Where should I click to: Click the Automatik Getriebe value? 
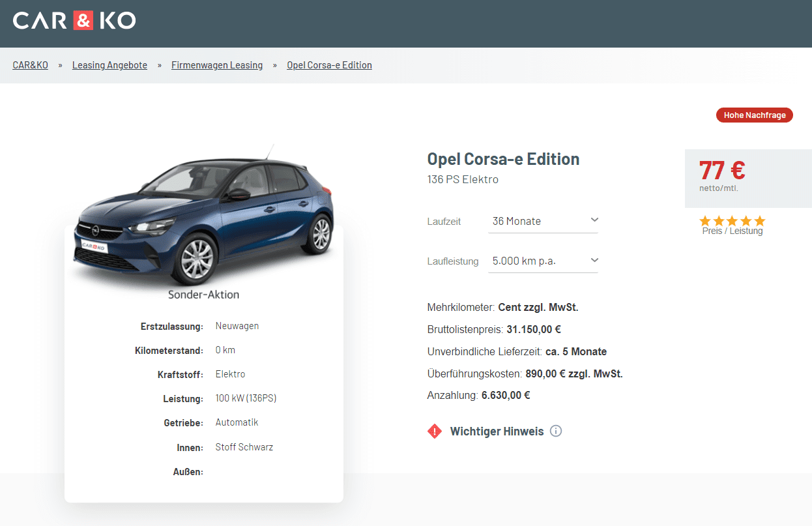[237, 422]
